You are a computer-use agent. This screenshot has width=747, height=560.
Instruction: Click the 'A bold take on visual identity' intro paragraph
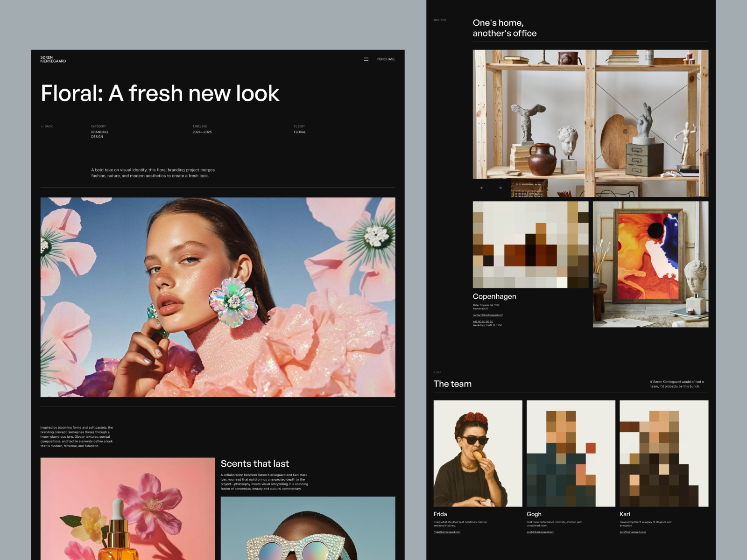pyautogui.click(x=153, y=173)
